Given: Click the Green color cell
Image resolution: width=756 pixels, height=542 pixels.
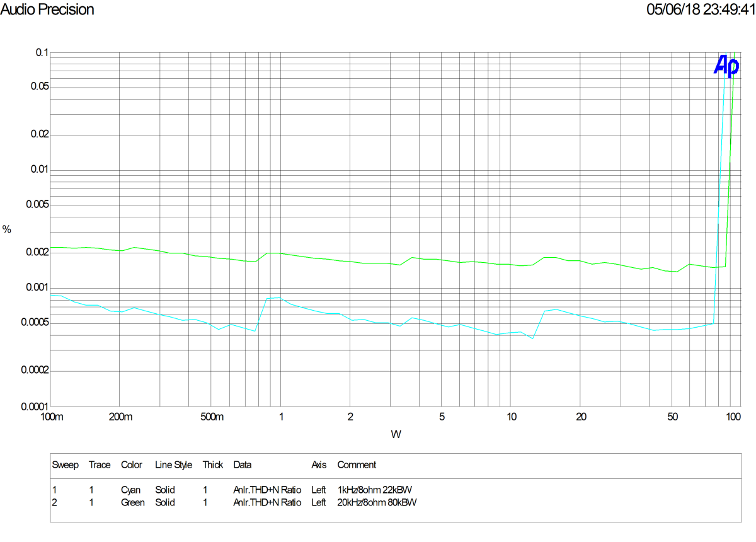Looking at the screenshot, I should pos(133,502).
